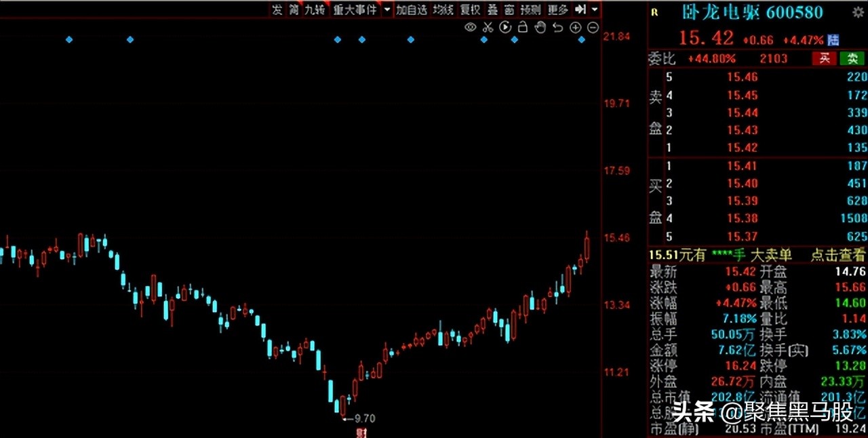Toggle the 预测 forecast button
This screenshot has height=438, width=868.
(531, 9)
